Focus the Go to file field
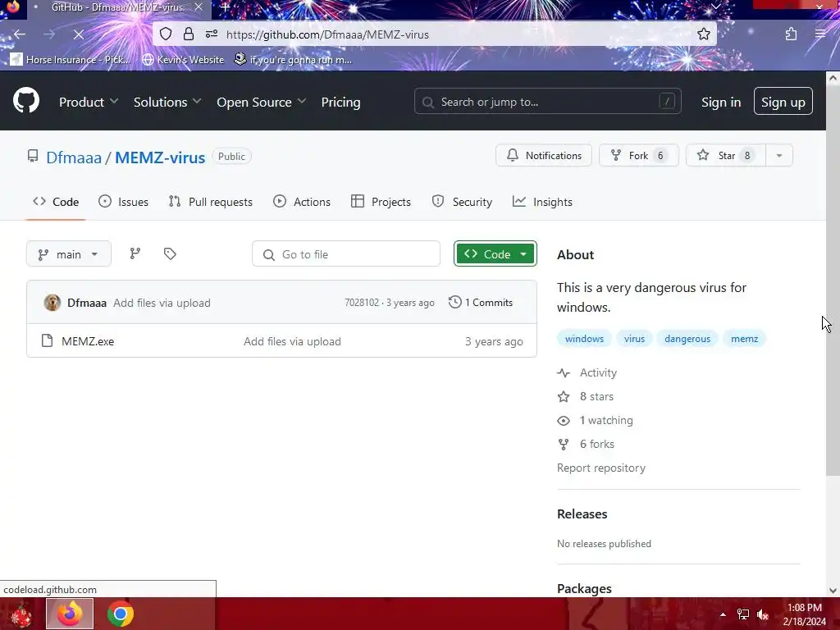This screenshot has width=840, height=630. tap(346, 254)
